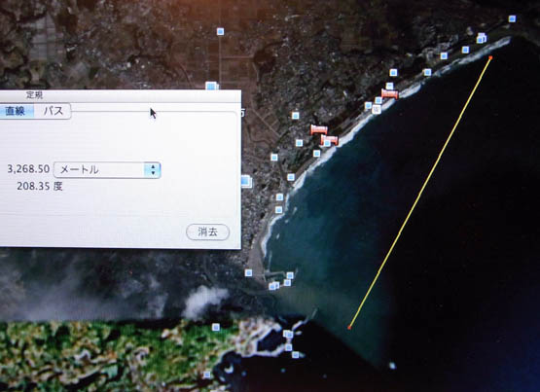Click the blue arrows on the メートル selector
Image resolution: width=540 pixels, height=392 pixels.
[x=153, y=169]
